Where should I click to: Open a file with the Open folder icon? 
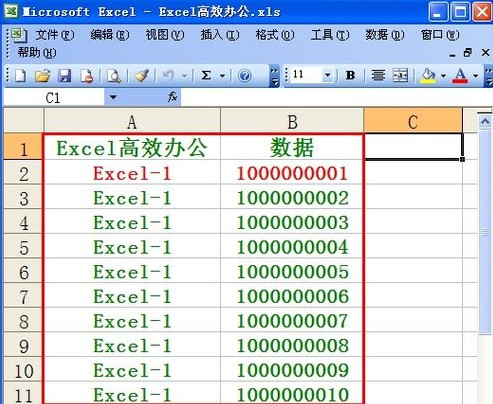pos(42,76)
